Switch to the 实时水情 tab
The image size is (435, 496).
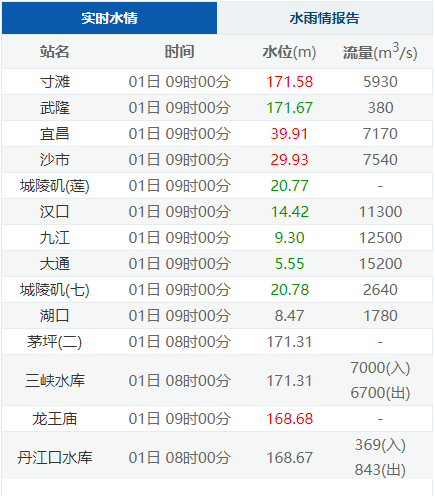pyautogui.click(x=109, y=18)
